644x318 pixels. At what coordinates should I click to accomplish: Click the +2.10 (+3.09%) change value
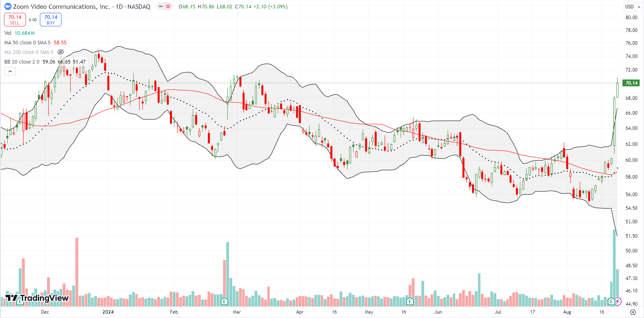pyautogui.click(x=271, y=7)
